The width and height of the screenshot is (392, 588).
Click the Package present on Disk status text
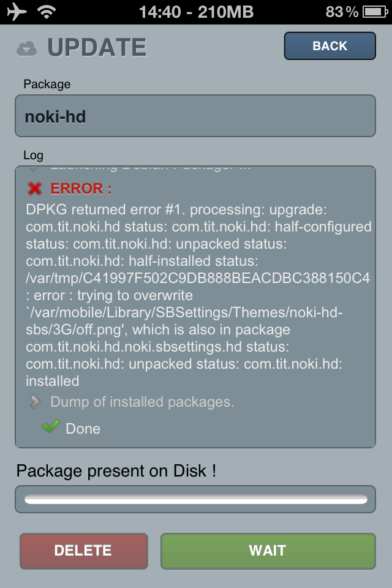tap(116, 471)
